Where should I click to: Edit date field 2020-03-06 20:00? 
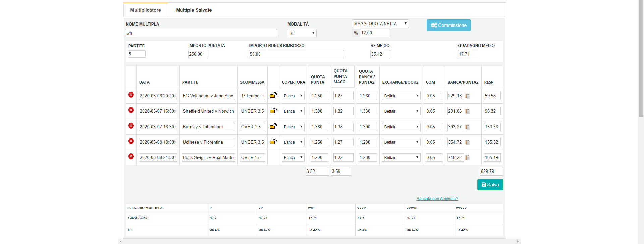(x=158, y=96)
